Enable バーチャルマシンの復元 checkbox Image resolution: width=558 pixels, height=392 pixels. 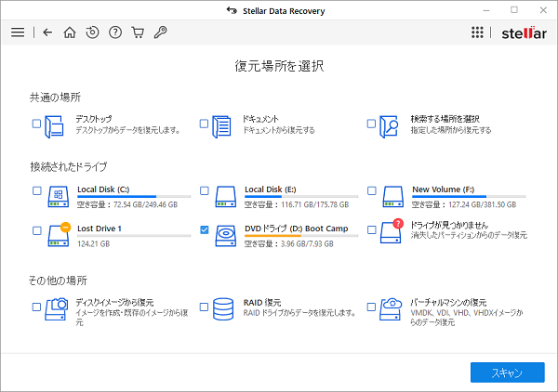tap(371, 307)
